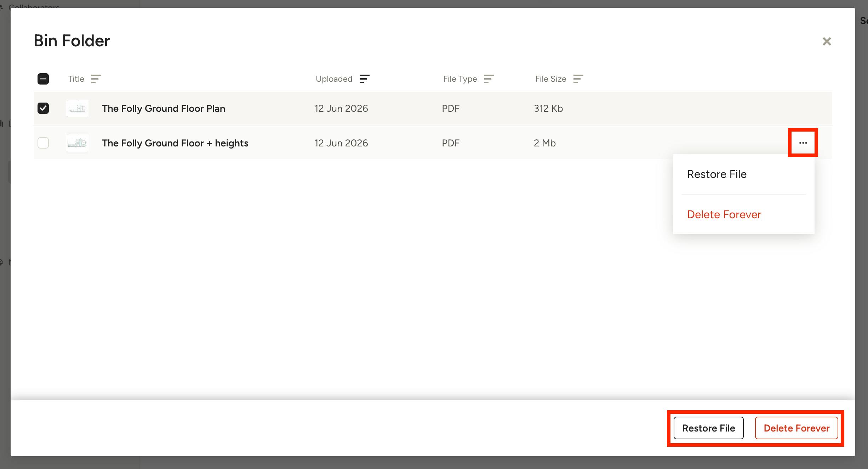
Task: Sort by File Type icon
Action: pyautogui.click(x=489, y=79)
